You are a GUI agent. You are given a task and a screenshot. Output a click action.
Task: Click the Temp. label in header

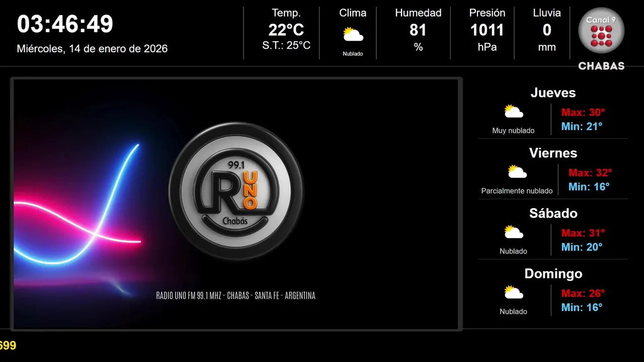click(x=286, y=13)
